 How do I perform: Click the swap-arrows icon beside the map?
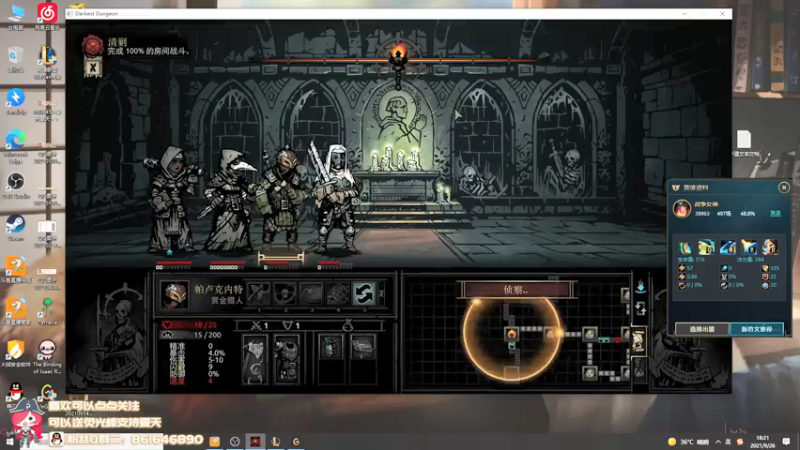tap(640, 308)
